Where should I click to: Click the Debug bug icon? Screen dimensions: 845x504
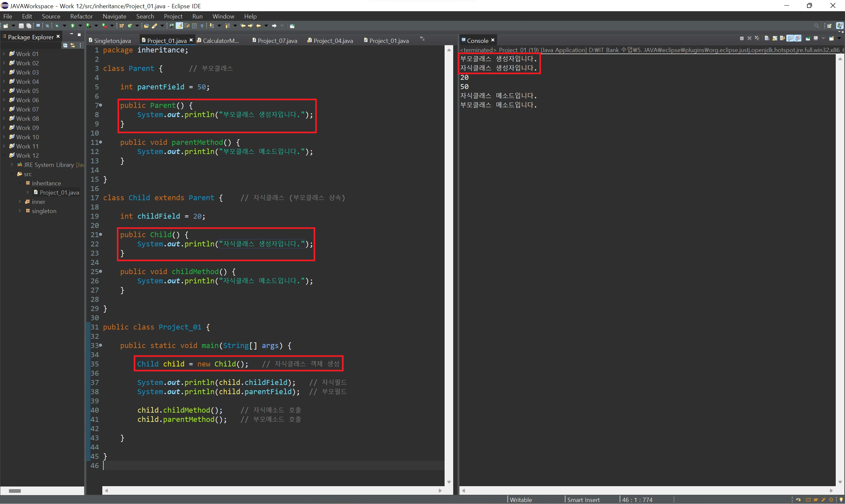pos(57,26)
